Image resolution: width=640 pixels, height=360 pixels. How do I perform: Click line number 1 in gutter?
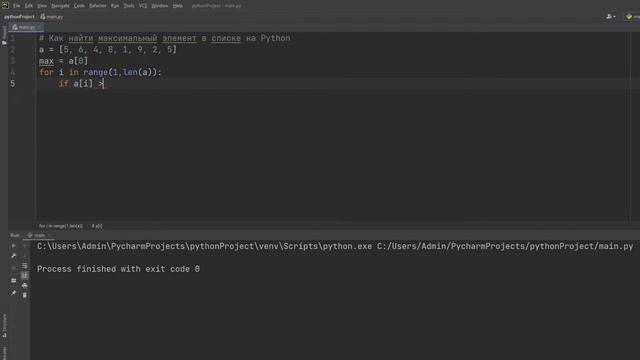(x=13, y=38)
